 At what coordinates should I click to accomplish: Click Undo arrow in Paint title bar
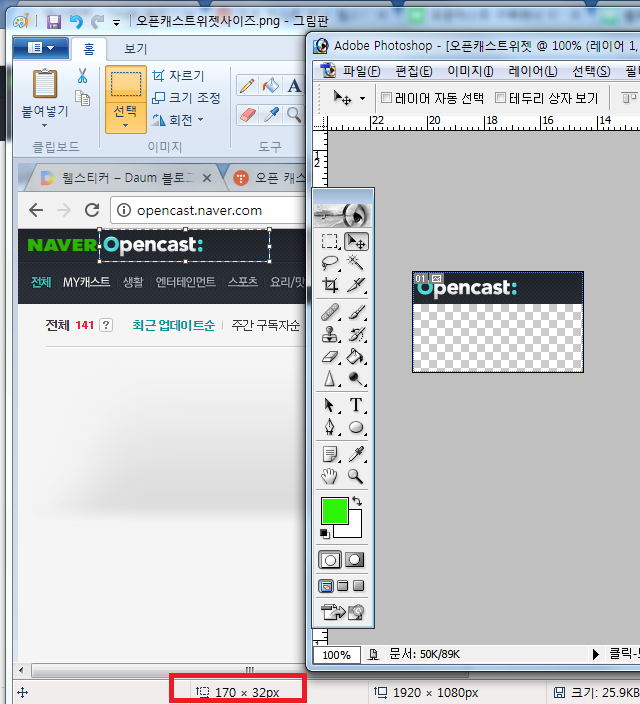click(x=76, y=21)
